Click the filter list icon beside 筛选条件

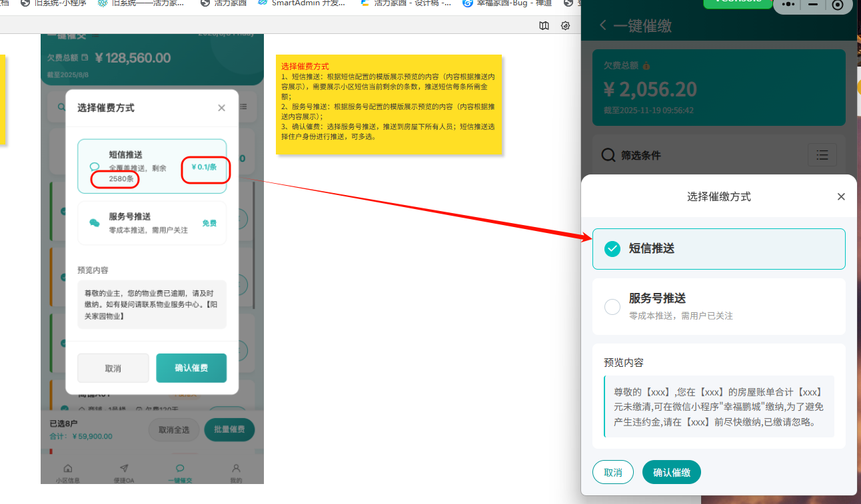(x=822, y=155)
